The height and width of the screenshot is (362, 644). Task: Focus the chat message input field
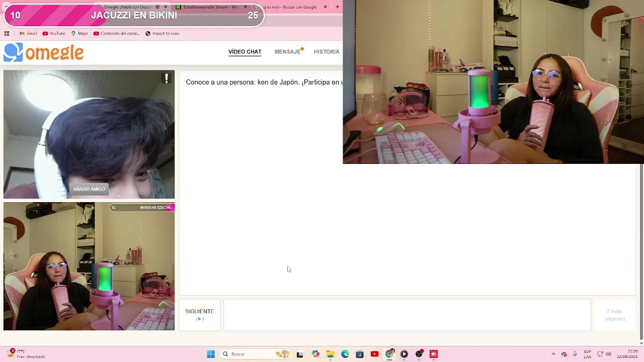(407, 315)
